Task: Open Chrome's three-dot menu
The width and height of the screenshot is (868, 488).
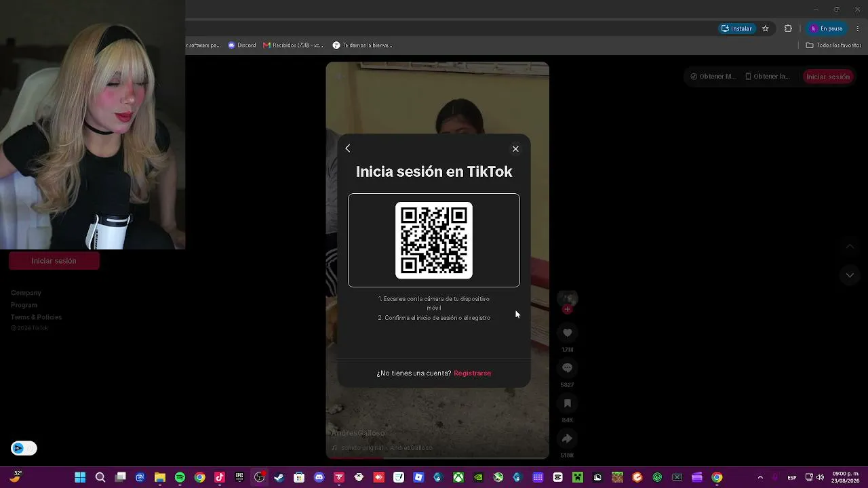Action: tap(858, 28)
